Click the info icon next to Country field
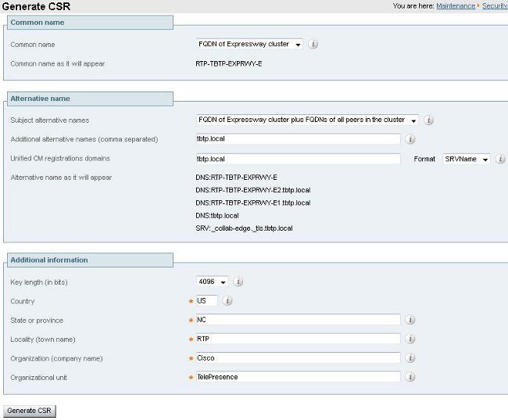 pyautogui.click(x=227, y=300)
